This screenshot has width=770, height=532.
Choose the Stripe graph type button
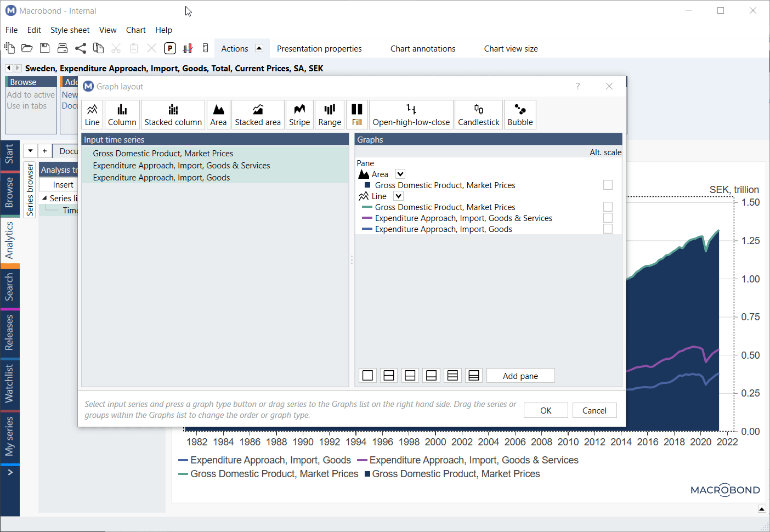point(299,115)
